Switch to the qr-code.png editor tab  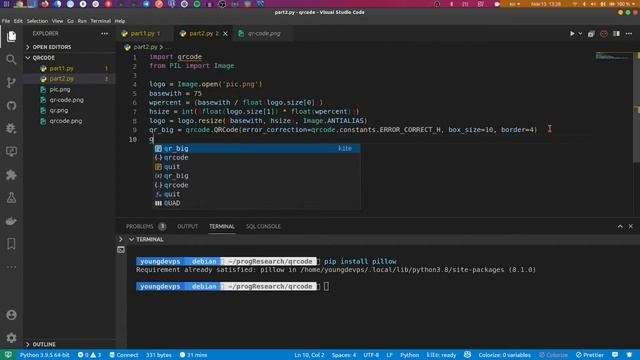pyautogui.click(x=264, y=33)
